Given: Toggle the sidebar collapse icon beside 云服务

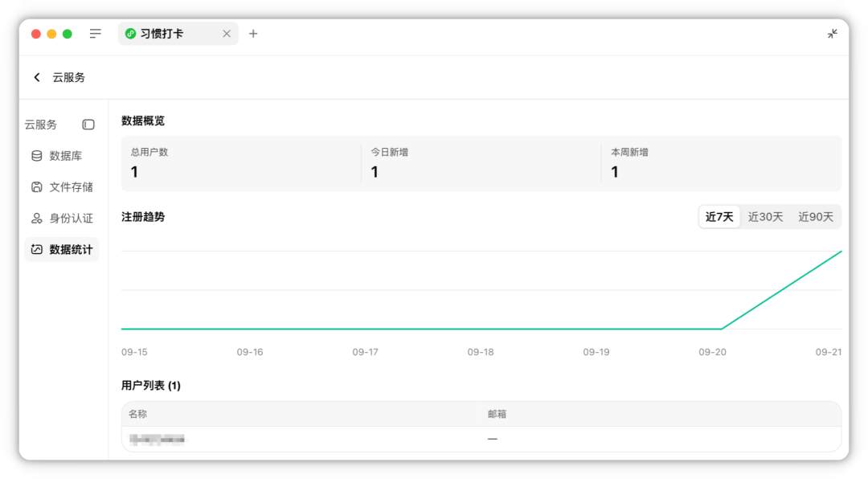Looking at the screenshot, I should pos(88,125).
